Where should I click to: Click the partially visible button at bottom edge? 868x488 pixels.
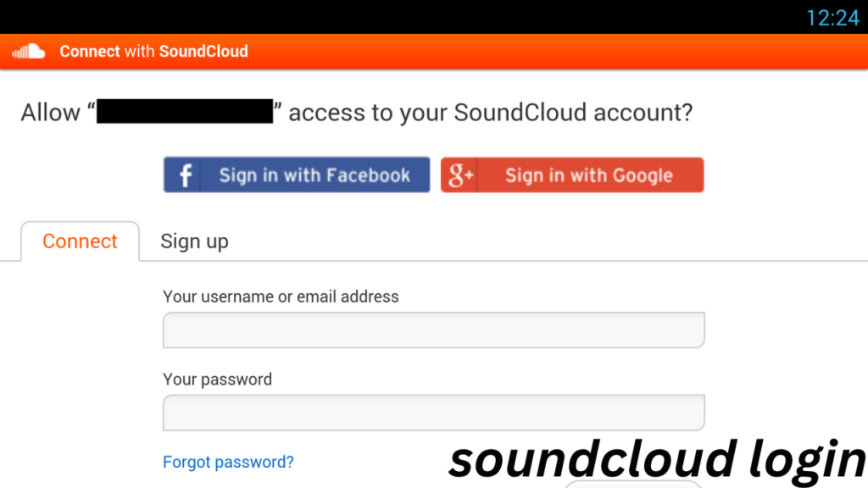pyautogui.click(x=633, y=484)
